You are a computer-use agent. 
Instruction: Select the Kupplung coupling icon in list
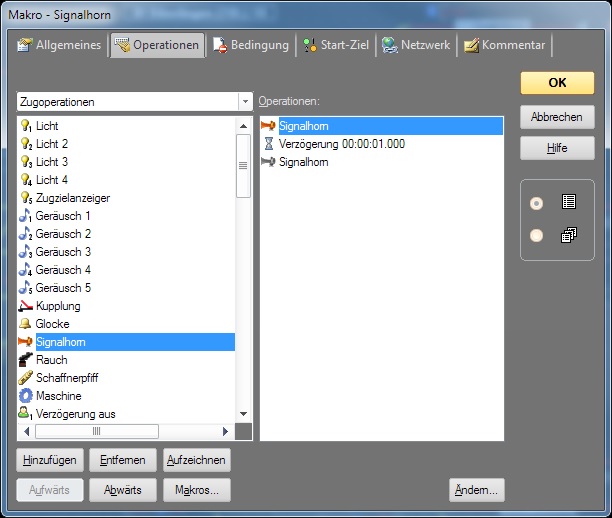point(26,306)
